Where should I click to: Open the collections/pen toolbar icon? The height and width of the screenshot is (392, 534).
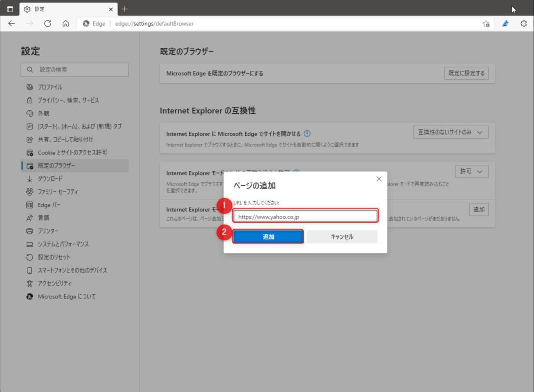click(505, 24)
